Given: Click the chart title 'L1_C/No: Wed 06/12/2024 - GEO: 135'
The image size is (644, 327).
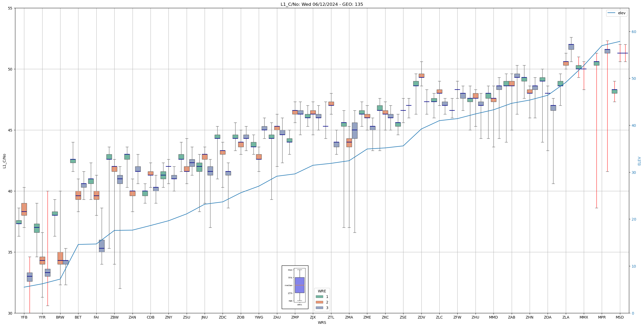Looking at the screenshot, I should [322, 4].
